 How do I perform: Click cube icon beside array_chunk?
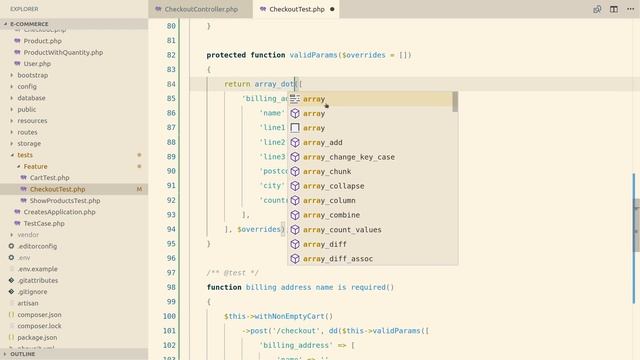coord(295,171)
